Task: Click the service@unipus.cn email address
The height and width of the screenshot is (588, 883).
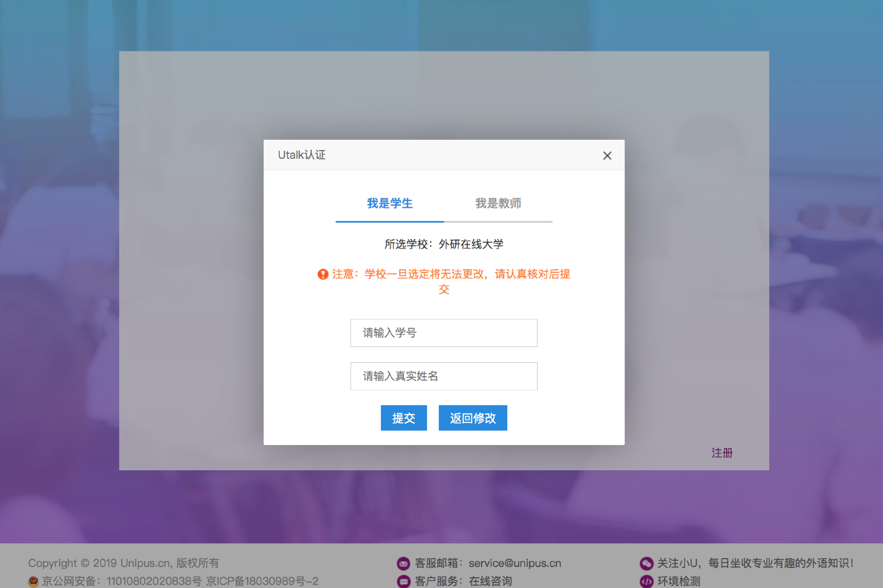Action: tap(514, 563)
